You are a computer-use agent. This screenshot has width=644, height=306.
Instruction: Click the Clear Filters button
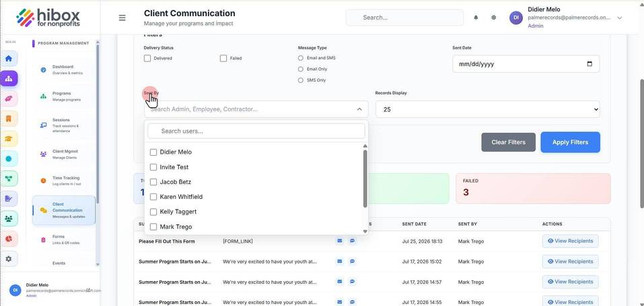coord(509,142)
